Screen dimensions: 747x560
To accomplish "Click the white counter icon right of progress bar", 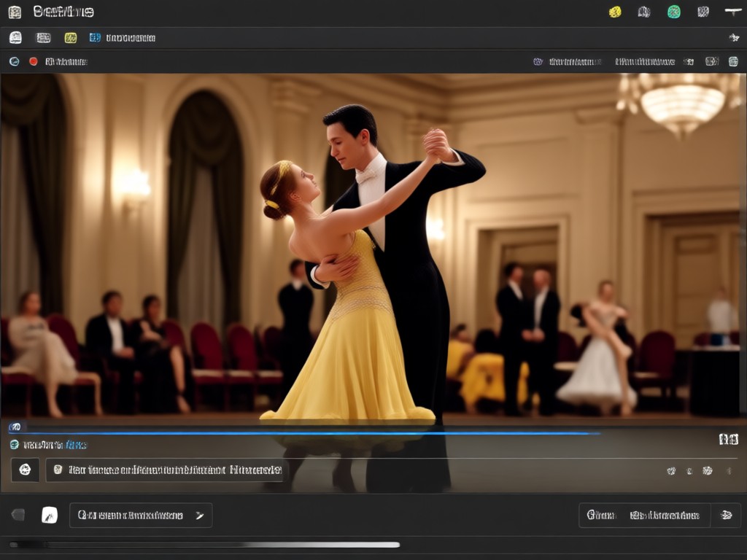I will click(x=729, y=439).
